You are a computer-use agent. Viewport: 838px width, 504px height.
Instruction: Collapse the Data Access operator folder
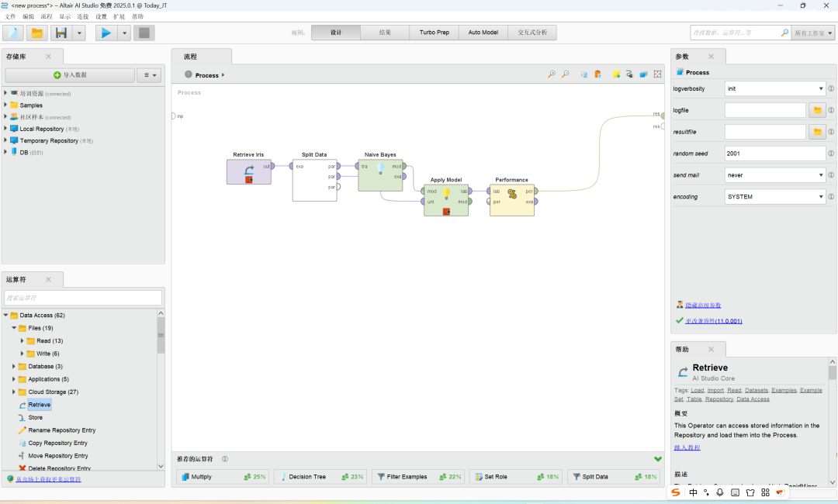tap(6, 315)
